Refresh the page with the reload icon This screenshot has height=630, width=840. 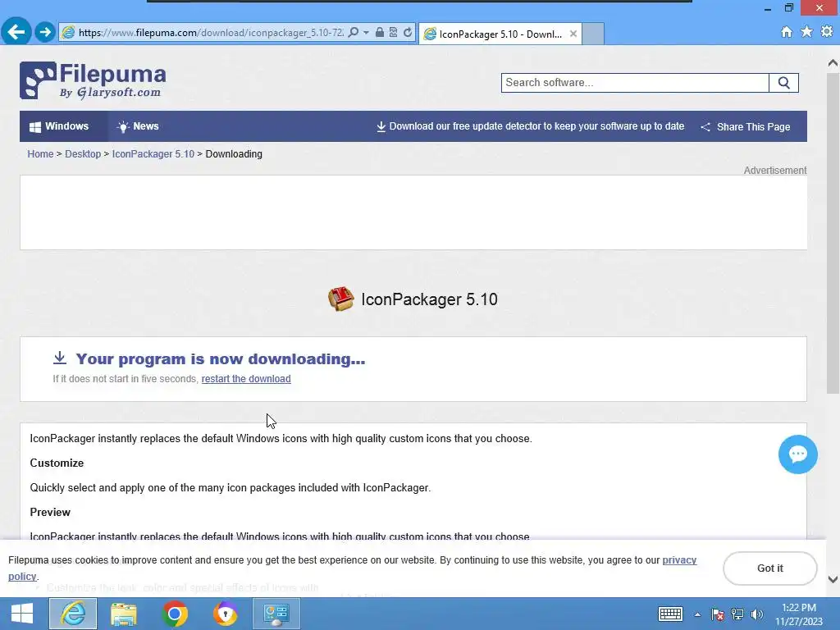(x=408, y=32)
